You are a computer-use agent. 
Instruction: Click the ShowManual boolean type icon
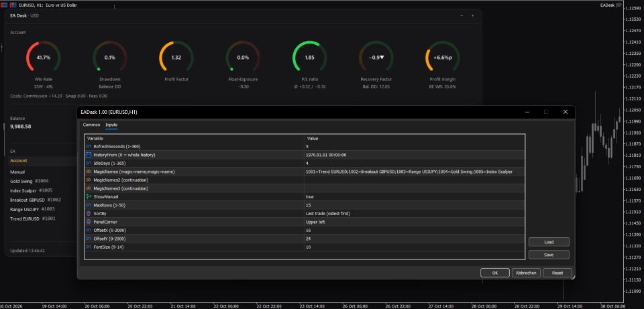click(89, 196)
